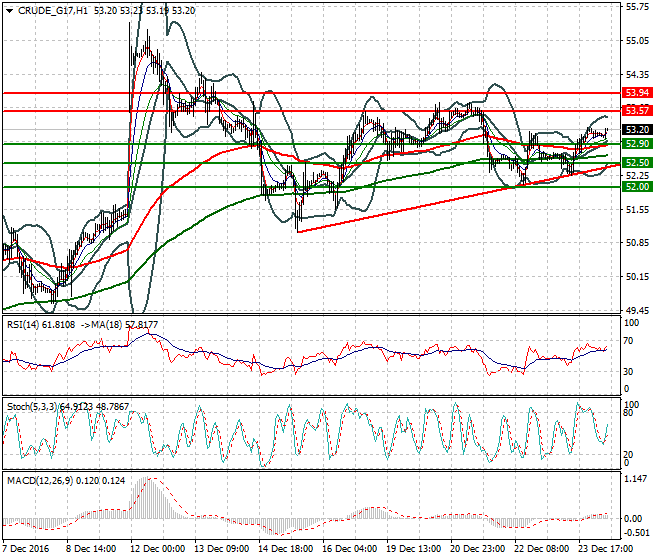Image resolution: width=660 pixels, height=560 pixels.
Task: Click the 22 Dec 08:00 time label
Action: click(x=541, y=549)
